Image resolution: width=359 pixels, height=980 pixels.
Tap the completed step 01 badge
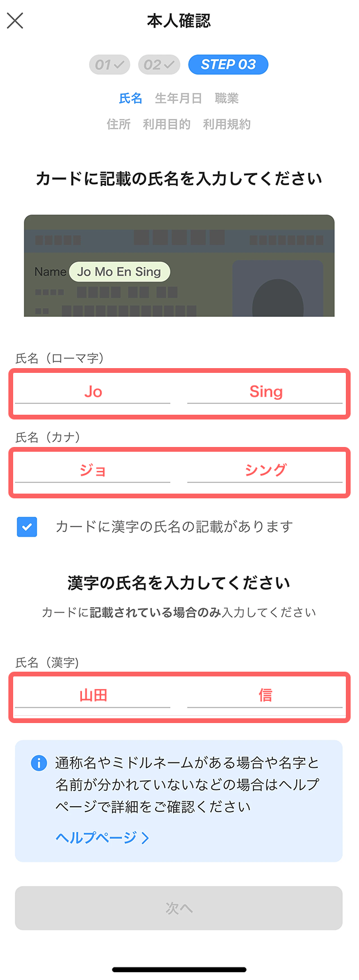(109, 65)
